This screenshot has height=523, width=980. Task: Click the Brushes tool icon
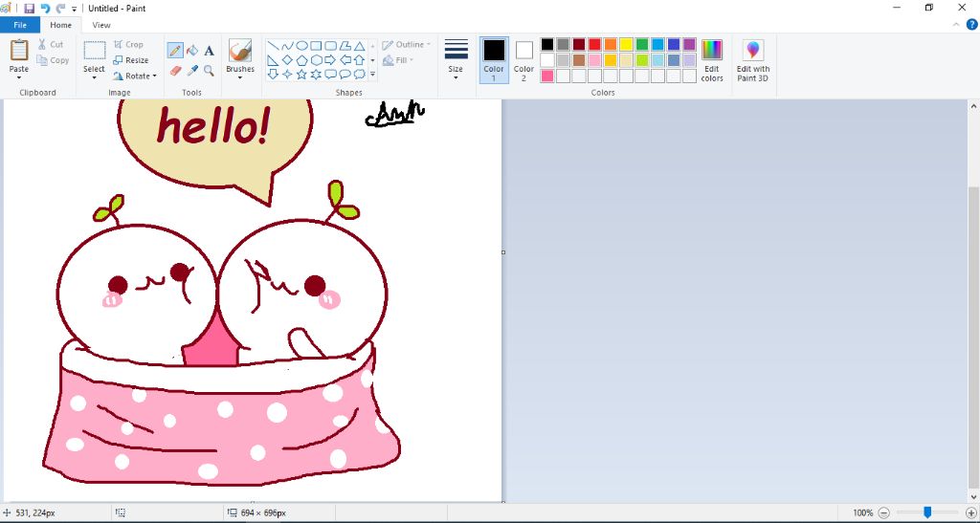tap(240, 50)
